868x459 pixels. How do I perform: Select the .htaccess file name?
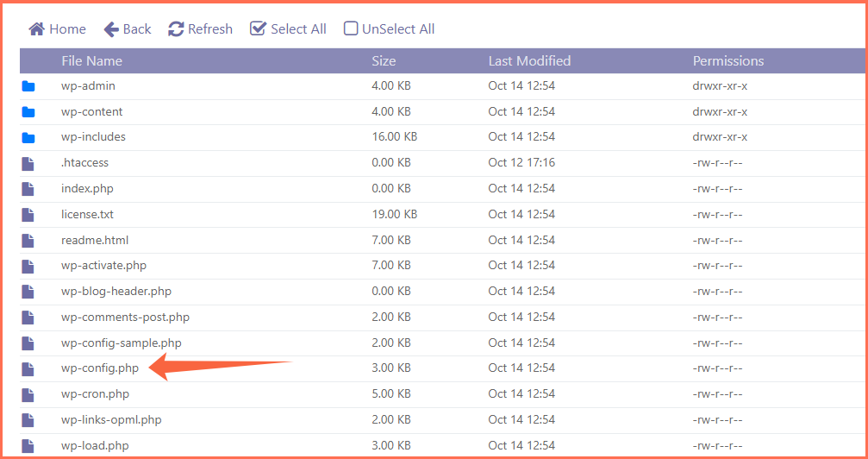(x=84, y=163)
